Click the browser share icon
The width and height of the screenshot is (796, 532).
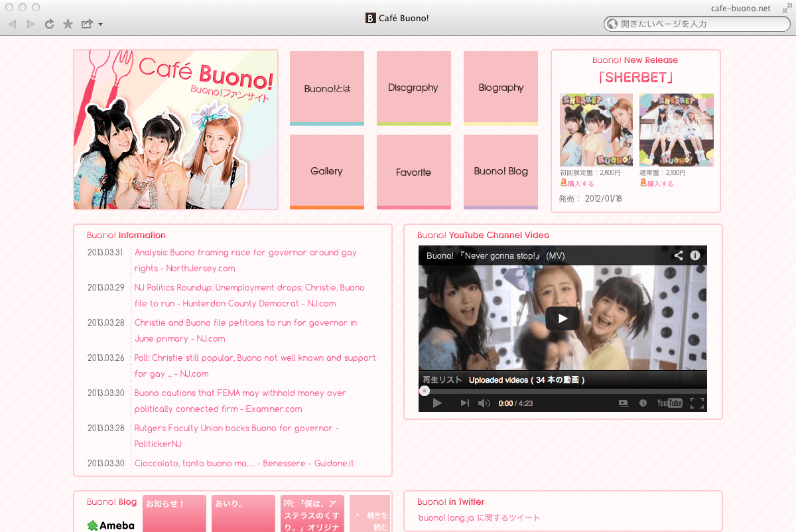click(x=87, y=25)
